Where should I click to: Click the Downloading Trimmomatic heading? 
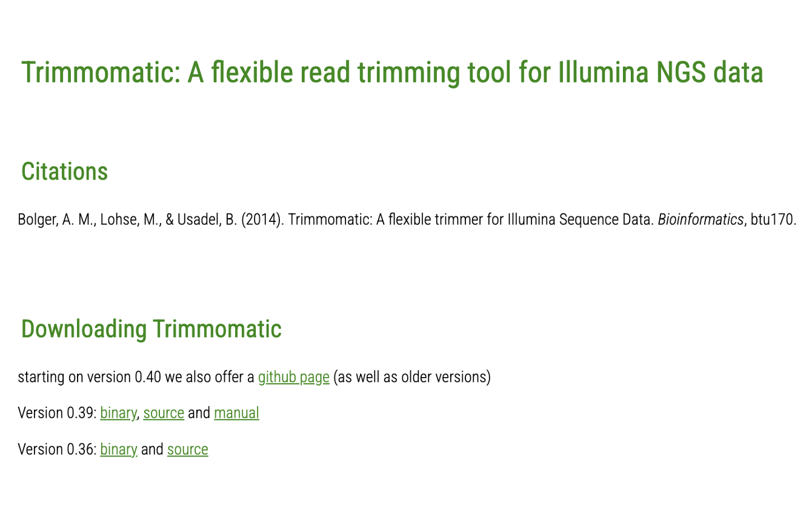click(151, 329)
